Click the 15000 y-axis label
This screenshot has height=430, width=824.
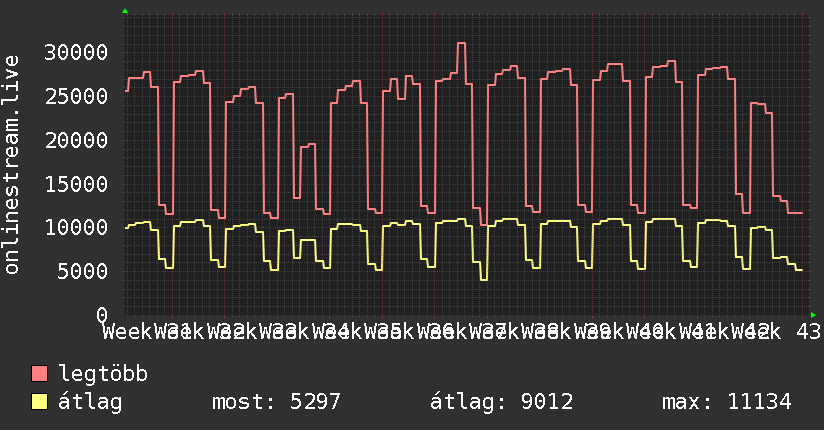click(76, 184)
